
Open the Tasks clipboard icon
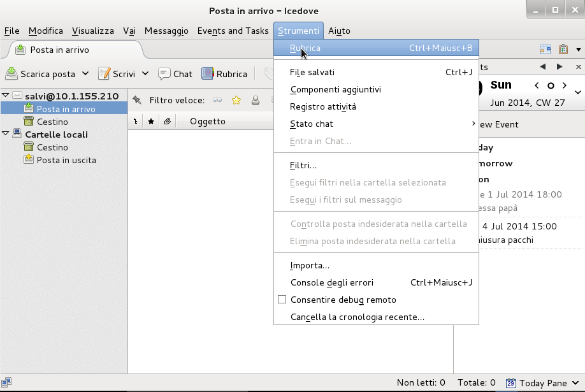coord(563,50)
